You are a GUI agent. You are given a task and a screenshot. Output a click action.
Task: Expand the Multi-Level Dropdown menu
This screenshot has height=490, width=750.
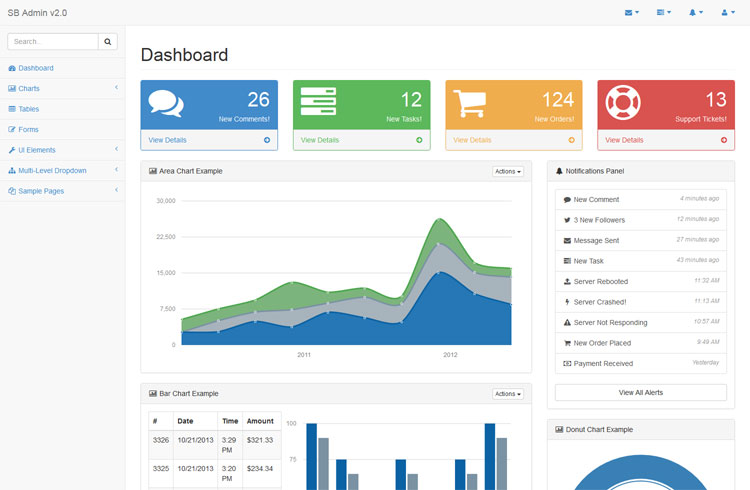pos(62,170)
